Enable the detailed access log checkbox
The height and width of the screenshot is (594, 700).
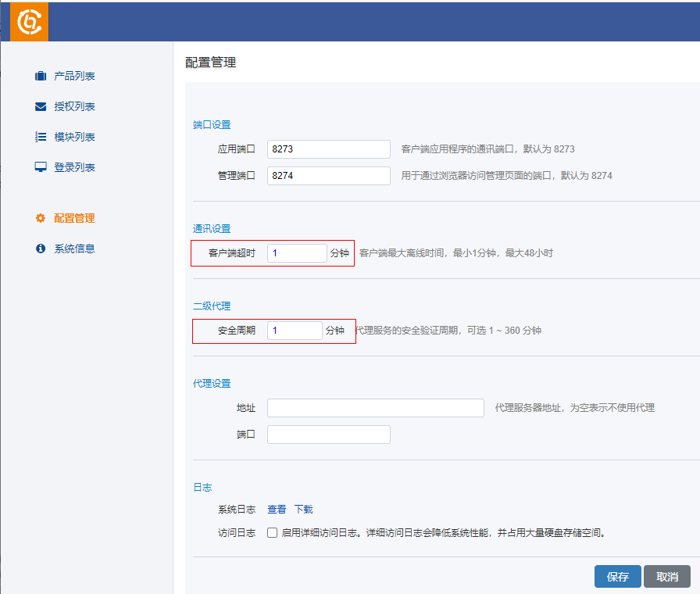tap(273, 533)
